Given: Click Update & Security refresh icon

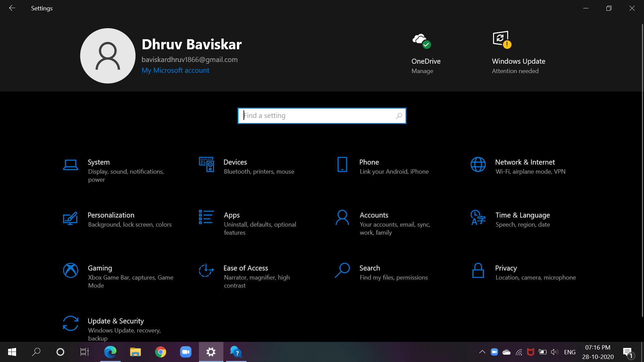Looking at the screenshot, I should pos(70,323).
